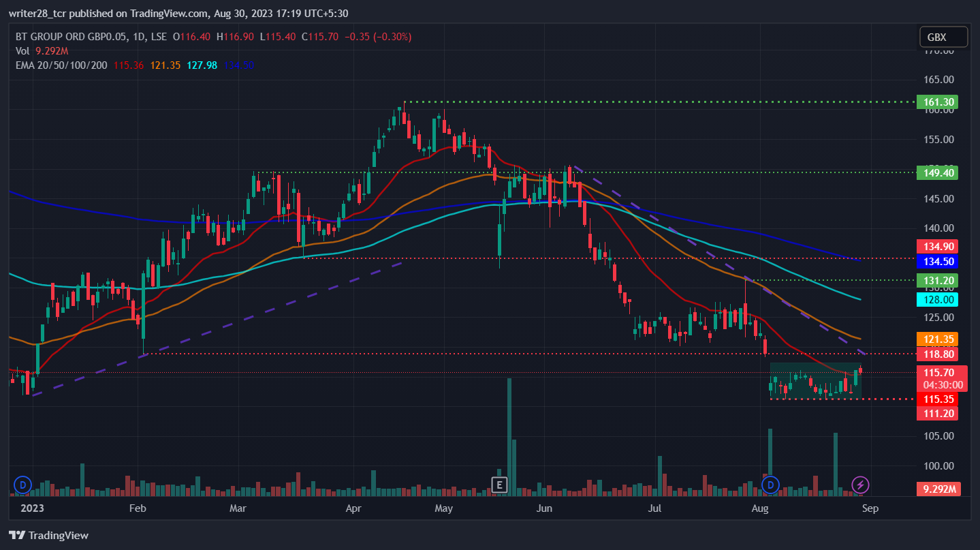The image size is (980, 550).
Task: Click the Apr label on the time axis
Action: [353, 508]
